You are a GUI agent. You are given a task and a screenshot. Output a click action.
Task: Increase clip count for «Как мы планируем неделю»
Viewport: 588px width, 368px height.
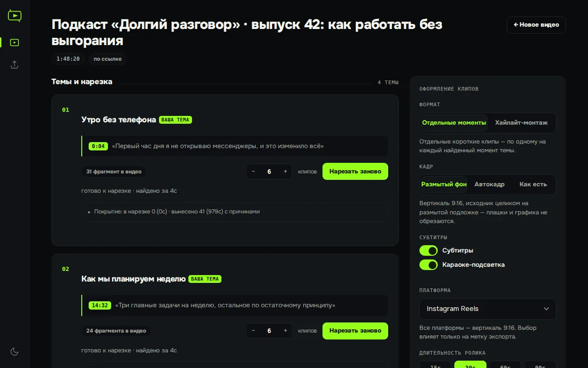(285, 331)
